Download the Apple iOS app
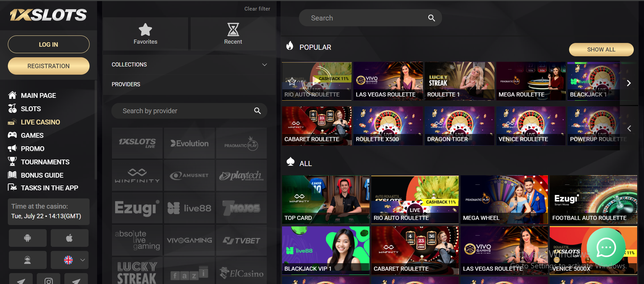Image resolution: width=644 pixels, height=284 pixels. [x=69, y=238]
